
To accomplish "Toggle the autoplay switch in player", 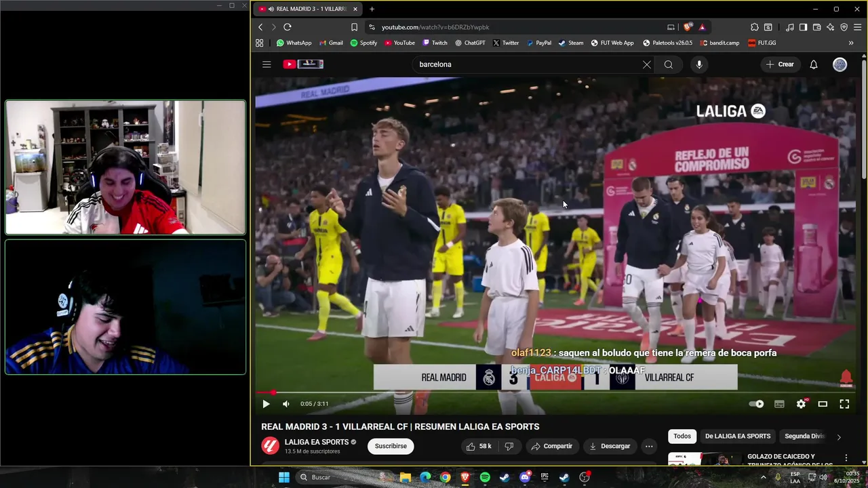I will click(x=756, y=404).
